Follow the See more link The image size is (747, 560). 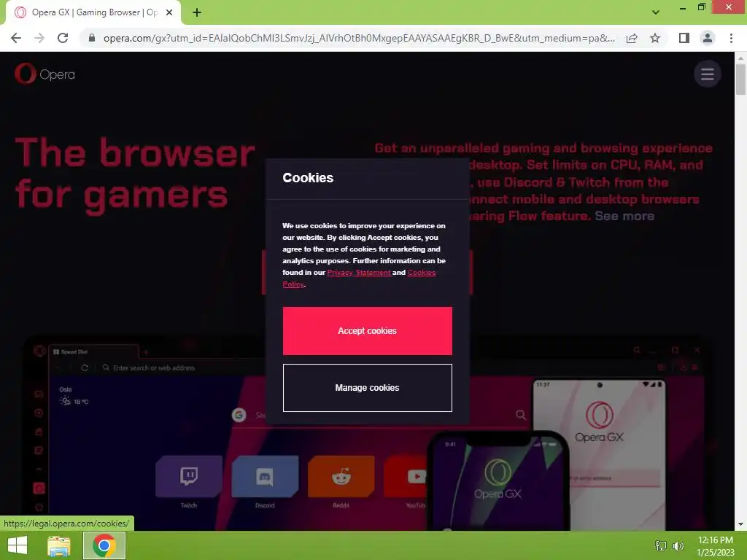(624, 216)
